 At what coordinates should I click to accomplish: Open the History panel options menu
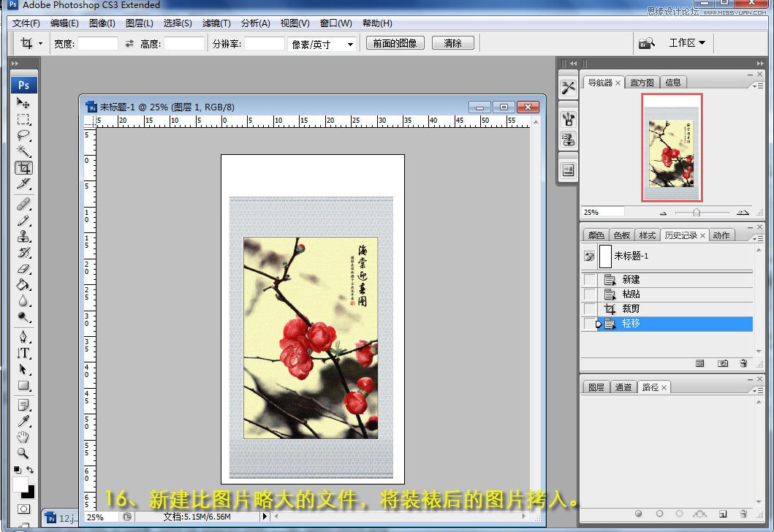pyautogui.click(x=757, y=238)
